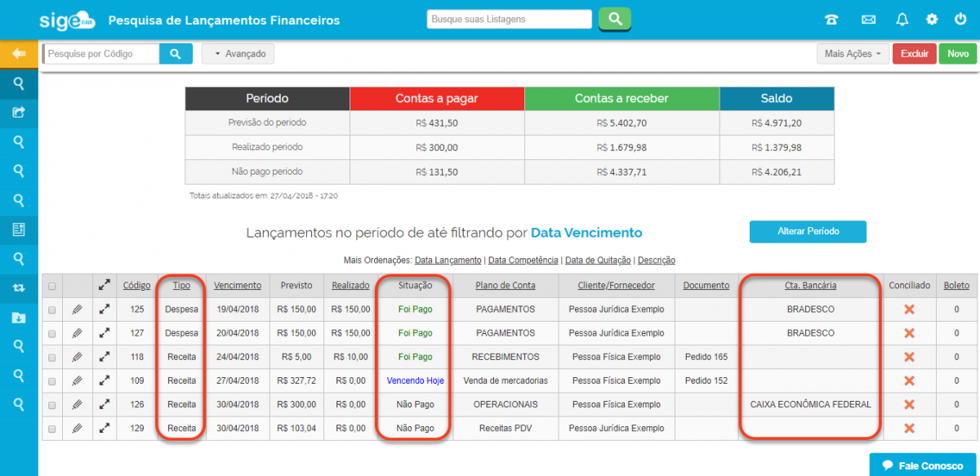Check the box for entry 127

pyautogui.click(x=52, y=334)
